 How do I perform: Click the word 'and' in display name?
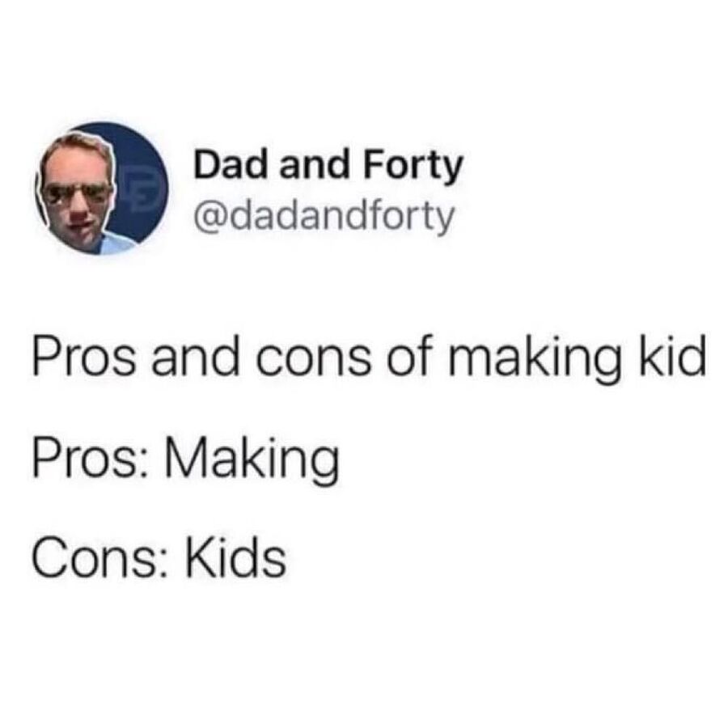pos(314,165)
